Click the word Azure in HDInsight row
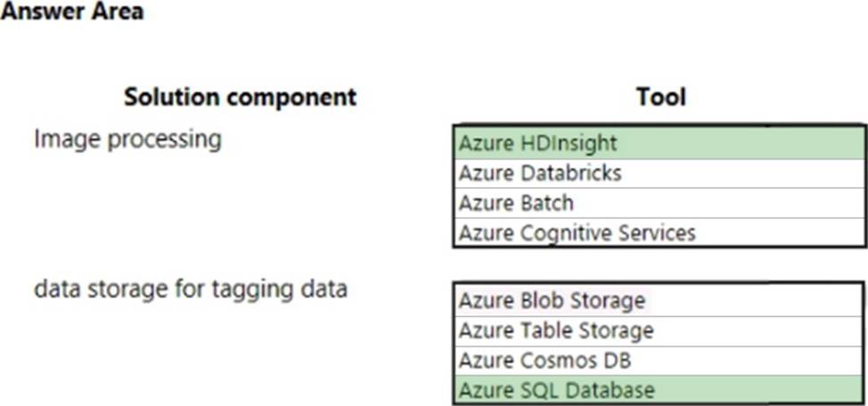This screenshot has width=868, height=406. pos(487,144)
